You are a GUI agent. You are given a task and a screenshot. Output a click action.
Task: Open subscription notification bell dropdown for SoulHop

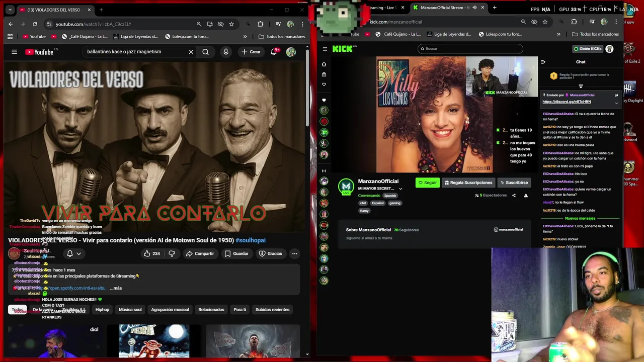[73, 254]
